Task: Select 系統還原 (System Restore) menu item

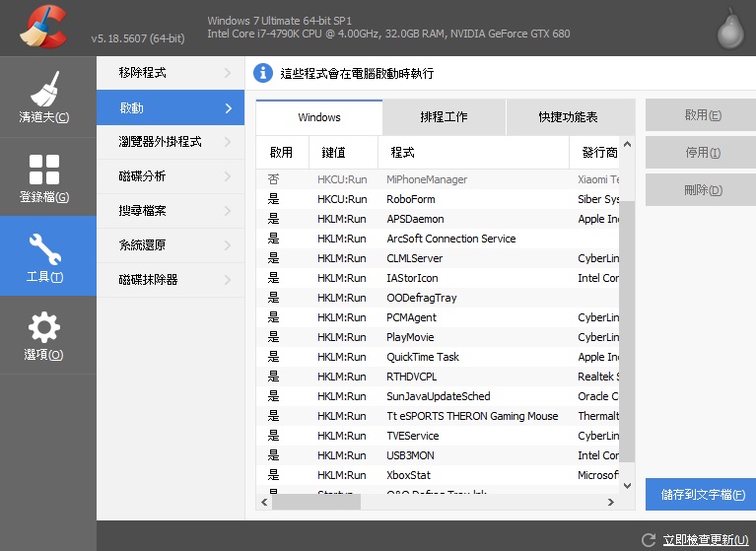Action: click(x=171, y=244)
